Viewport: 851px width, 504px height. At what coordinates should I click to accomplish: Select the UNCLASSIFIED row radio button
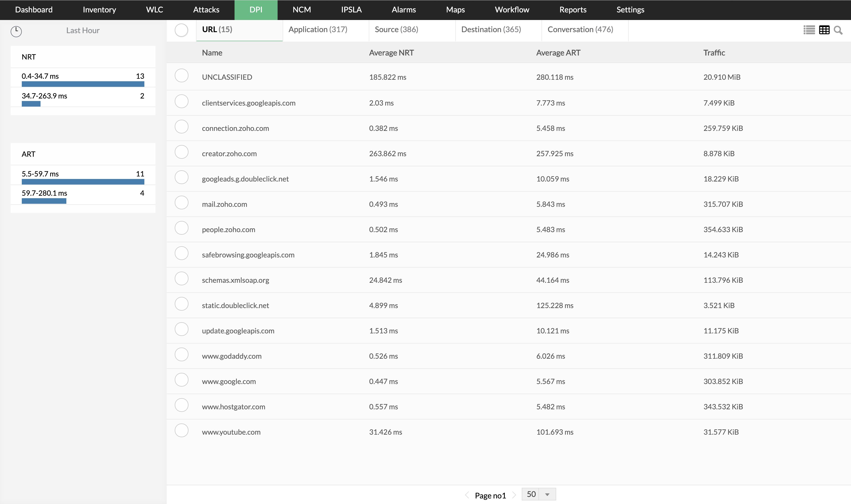click(181, 76)
